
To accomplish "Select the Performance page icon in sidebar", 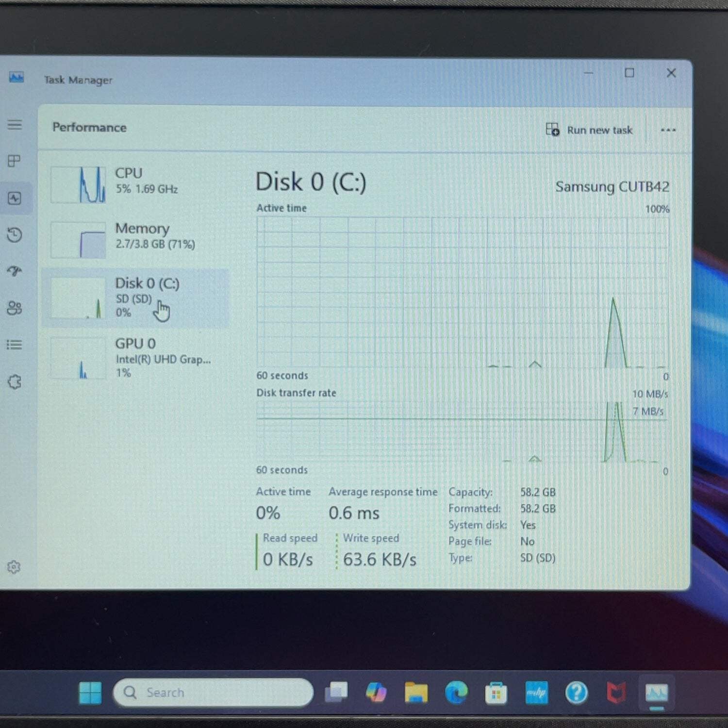I will pyautogui.click(x=15, y=198).
